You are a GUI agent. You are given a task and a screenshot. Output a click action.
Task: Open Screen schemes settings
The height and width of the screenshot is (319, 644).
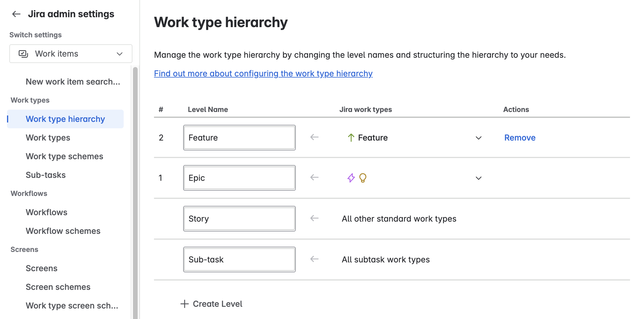pyautogui.click(x=58, y=287)
